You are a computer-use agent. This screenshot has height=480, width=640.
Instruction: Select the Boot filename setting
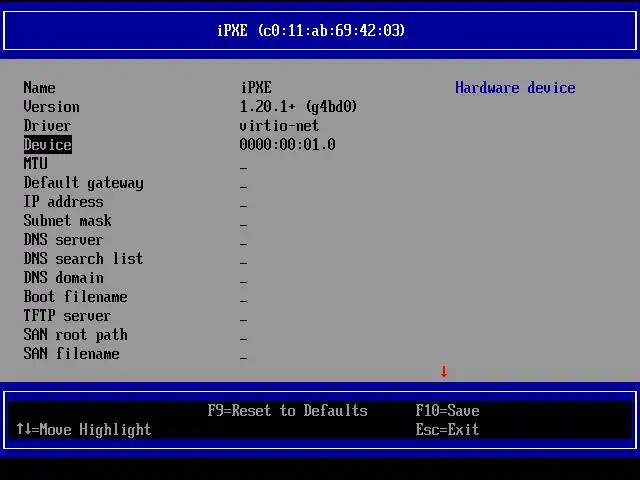pos(76,297)
